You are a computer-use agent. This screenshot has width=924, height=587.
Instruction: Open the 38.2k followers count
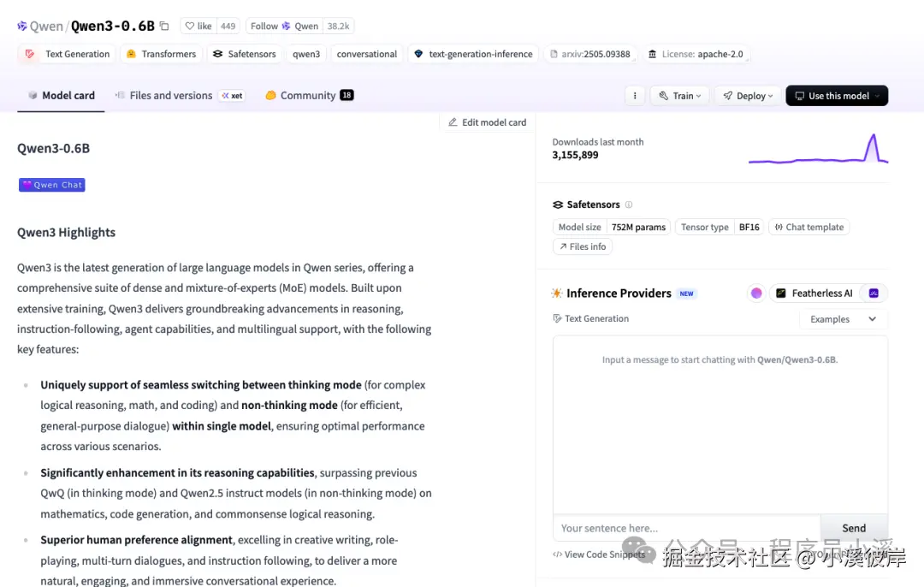338,26
